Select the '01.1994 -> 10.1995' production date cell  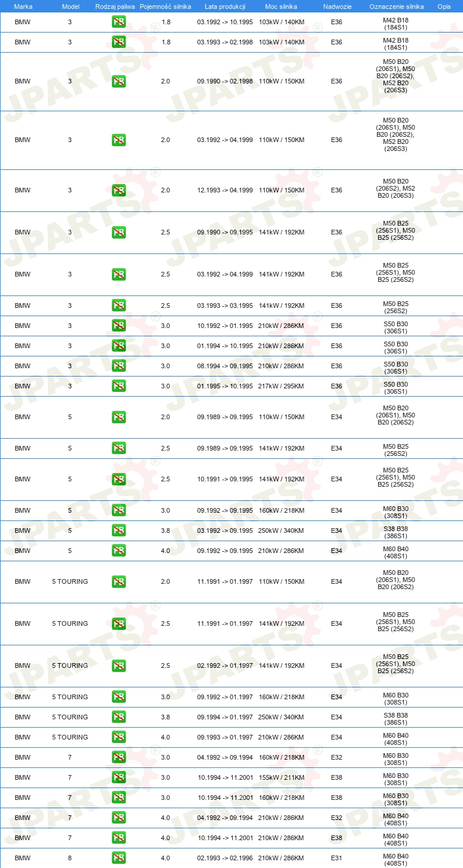coord(225,346)
